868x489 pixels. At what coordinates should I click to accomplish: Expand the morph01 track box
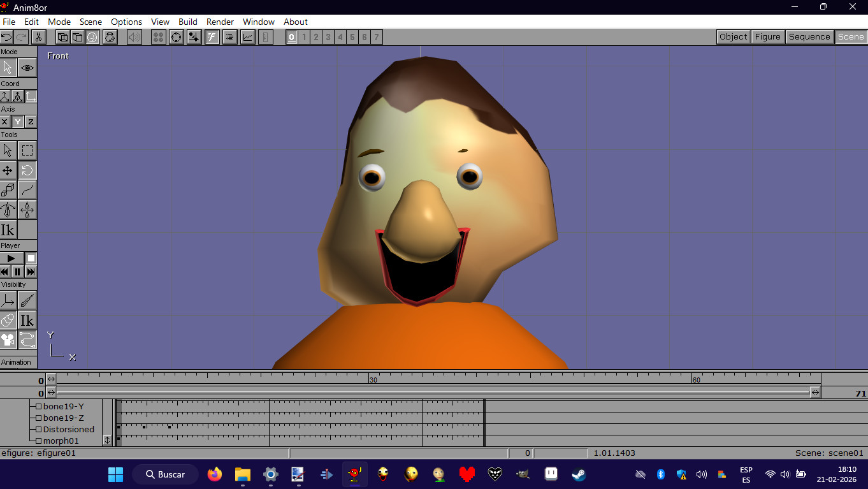pos(38,441)
